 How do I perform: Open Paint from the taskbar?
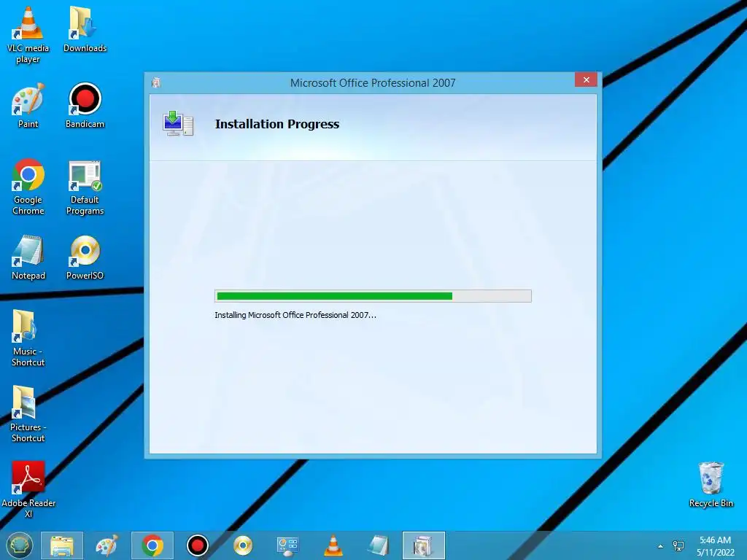point(107,545)
